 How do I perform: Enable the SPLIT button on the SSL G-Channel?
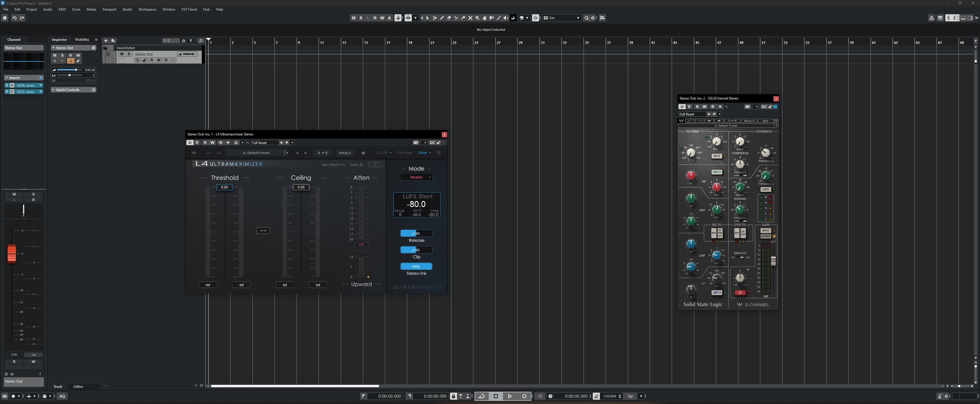717,156
